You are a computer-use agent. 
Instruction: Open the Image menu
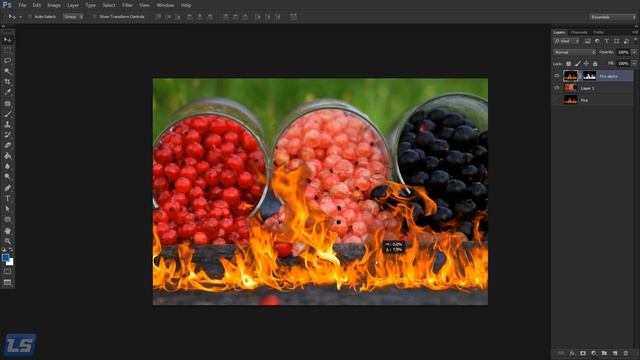pos(53,5)
